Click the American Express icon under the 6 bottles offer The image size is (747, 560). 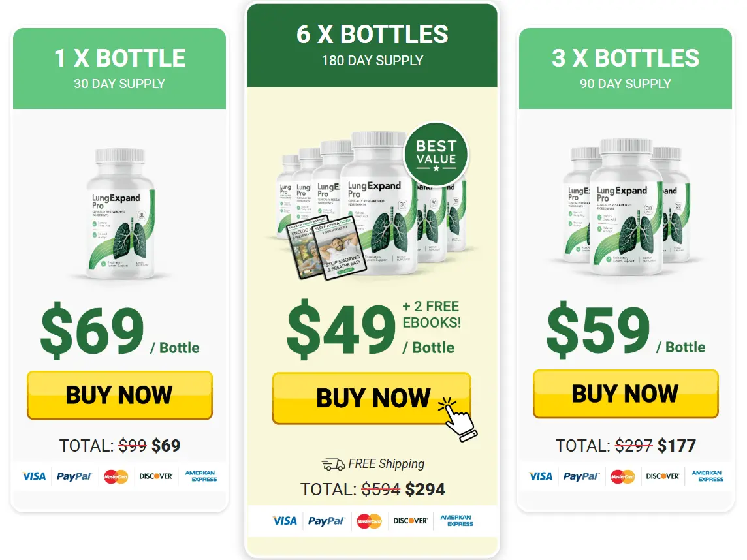pos(456,520)
